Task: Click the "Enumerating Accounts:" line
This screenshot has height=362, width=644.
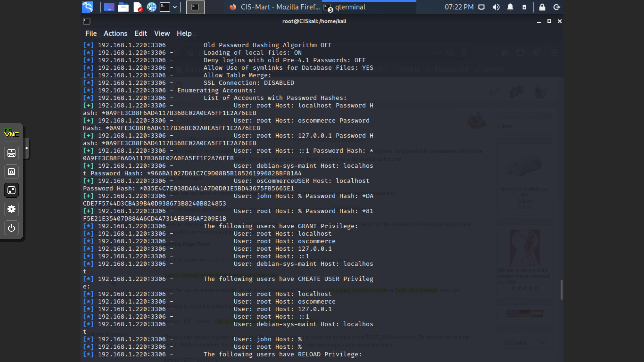Action: click(x=217, y=90)
